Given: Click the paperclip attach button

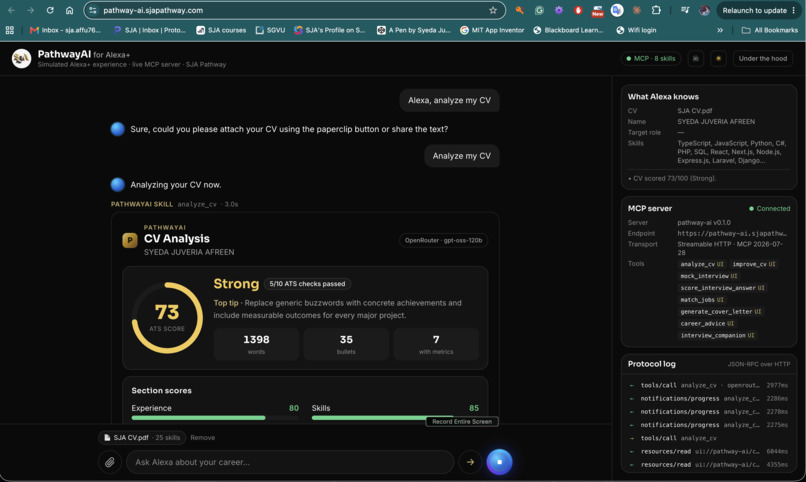Looking at the screenshot, I should (109, 462).
